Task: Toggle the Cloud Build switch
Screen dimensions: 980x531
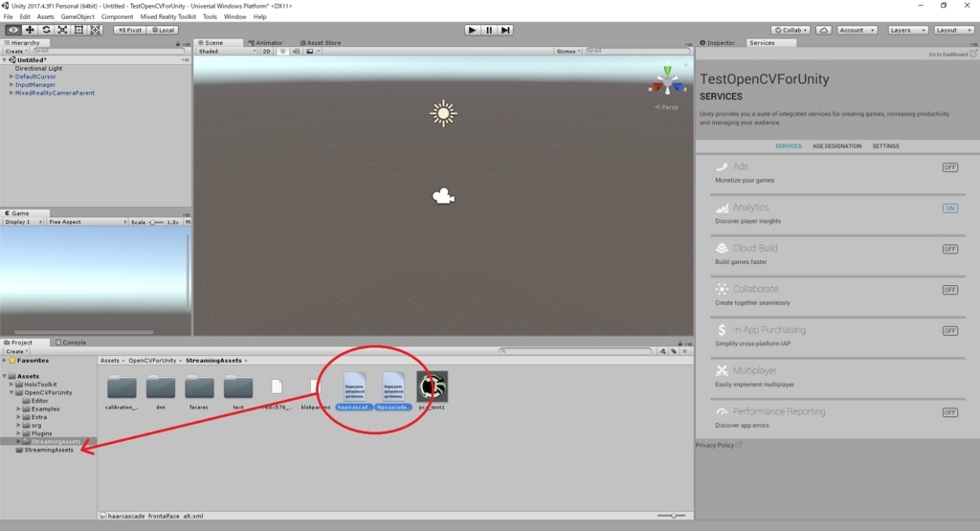Action: [x=950, y=249]
